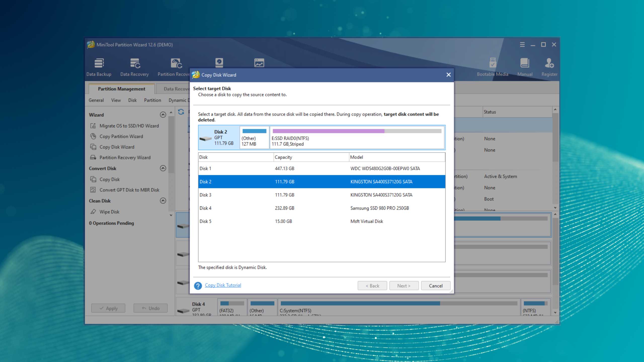Click the Back button

[372, 286]
